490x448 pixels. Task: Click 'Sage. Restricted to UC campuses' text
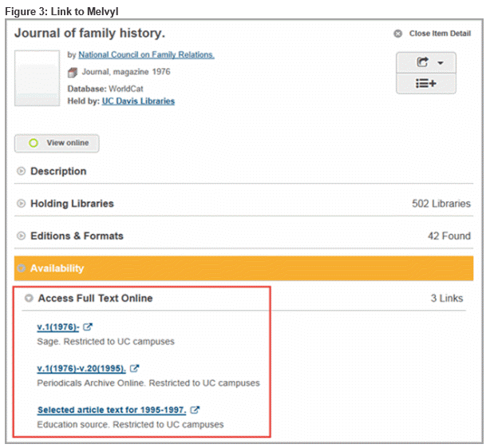tap(105, 342)
